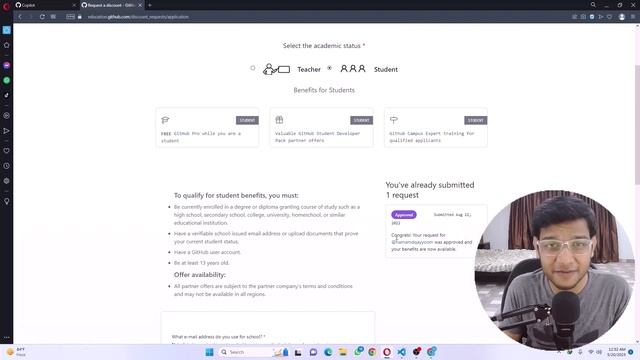Open the ad blocker shield icon

click(x=592, y=17)
